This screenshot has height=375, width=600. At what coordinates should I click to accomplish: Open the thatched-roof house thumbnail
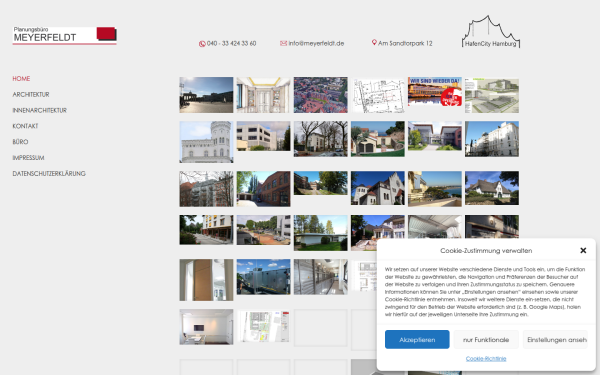tap(492, 188)
